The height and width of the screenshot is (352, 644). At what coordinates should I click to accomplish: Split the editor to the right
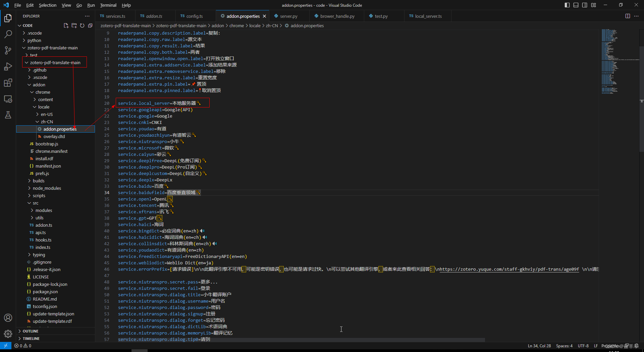click(x=628, y=16)
